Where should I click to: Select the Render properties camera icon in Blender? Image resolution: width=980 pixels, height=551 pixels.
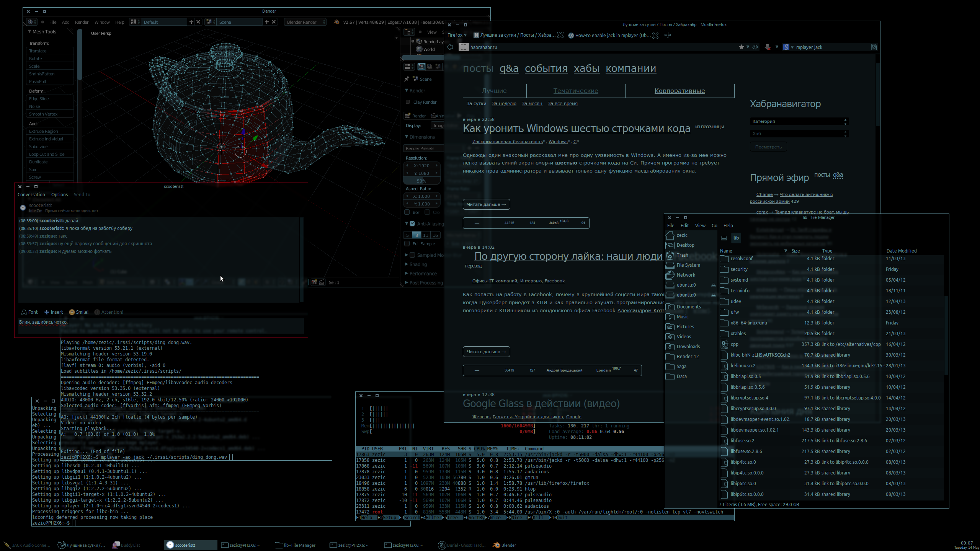click(x=421, y=67)
